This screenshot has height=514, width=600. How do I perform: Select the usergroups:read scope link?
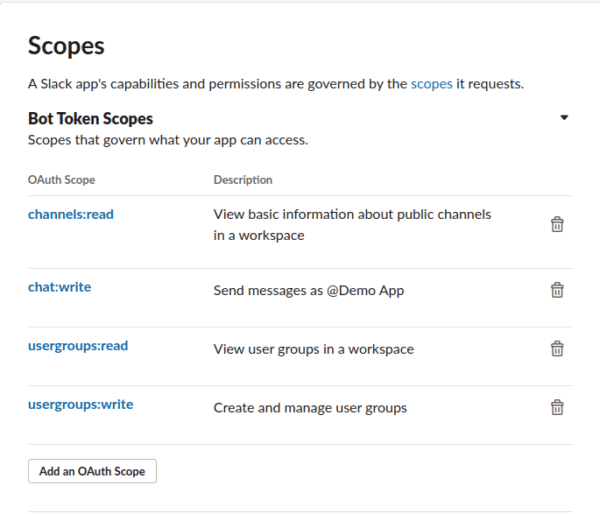78,346
